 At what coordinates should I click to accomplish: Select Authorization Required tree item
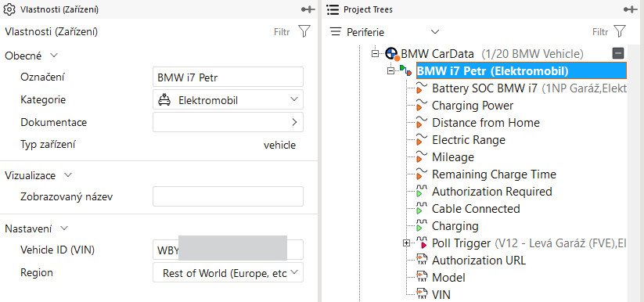click(492, 192)
